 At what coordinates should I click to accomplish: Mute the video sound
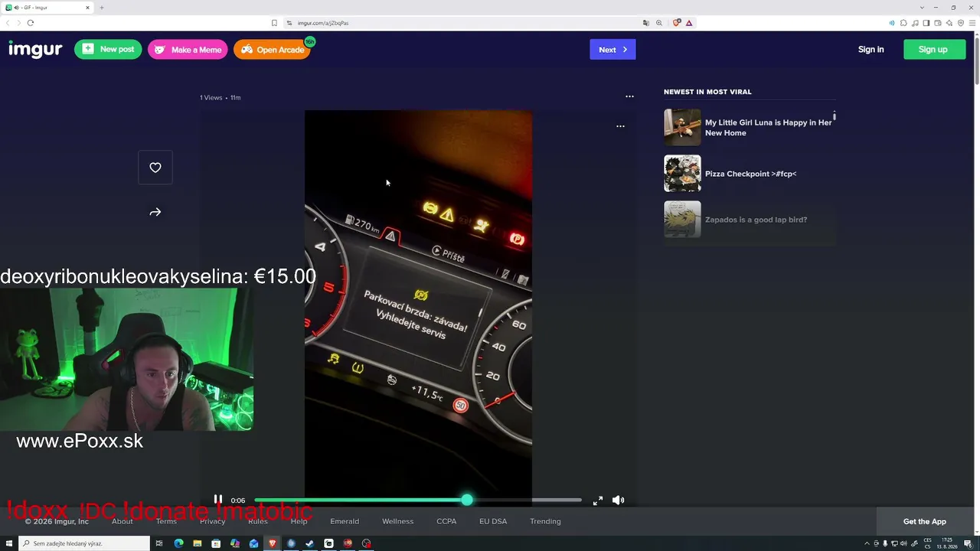point(618,500)
